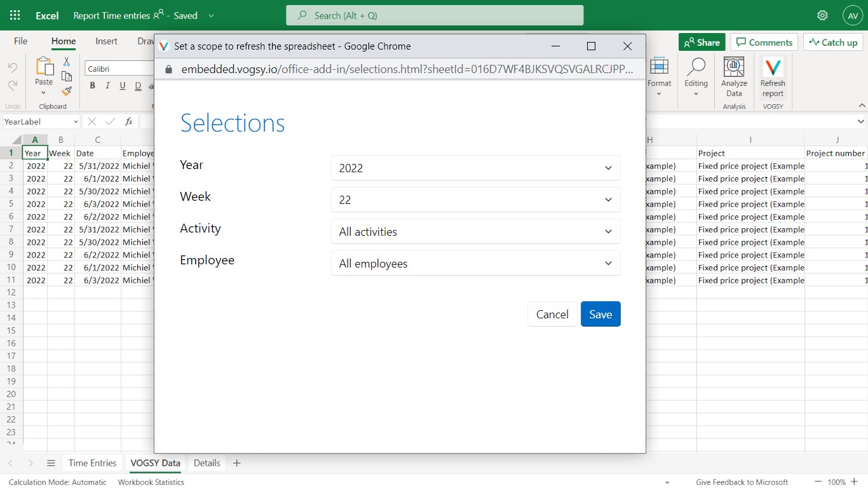Image resolution: width=868 pixels, height=488 pixels.
Task: Select the Format Painter brush
Action: pyautogui.click(x=66, y=91)
